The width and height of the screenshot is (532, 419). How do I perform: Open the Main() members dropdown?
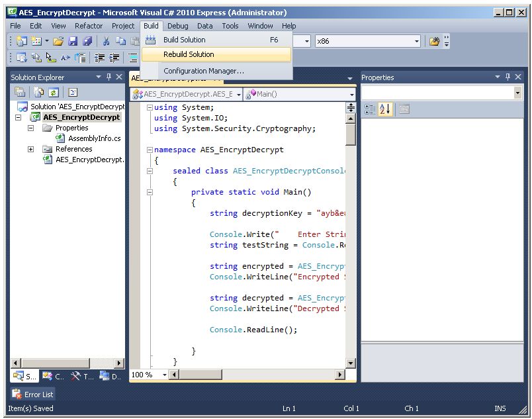[352, 94]
